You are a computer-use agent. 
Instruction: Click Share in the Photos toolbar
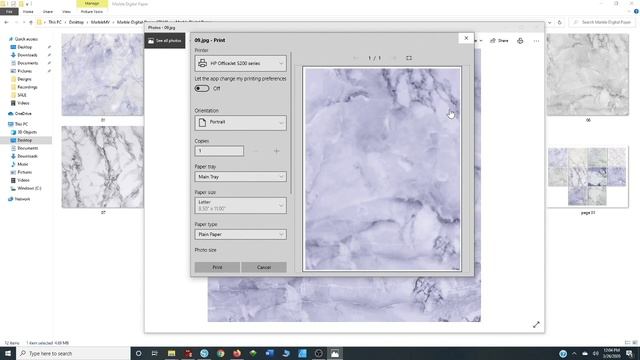499,41
